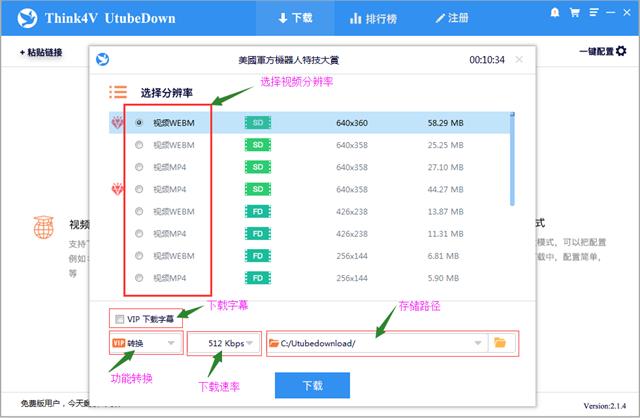Click the one-key config gear icon
The height and width of the screenshot is (418, 640).
pyautogui.click(x=621, y=51)
